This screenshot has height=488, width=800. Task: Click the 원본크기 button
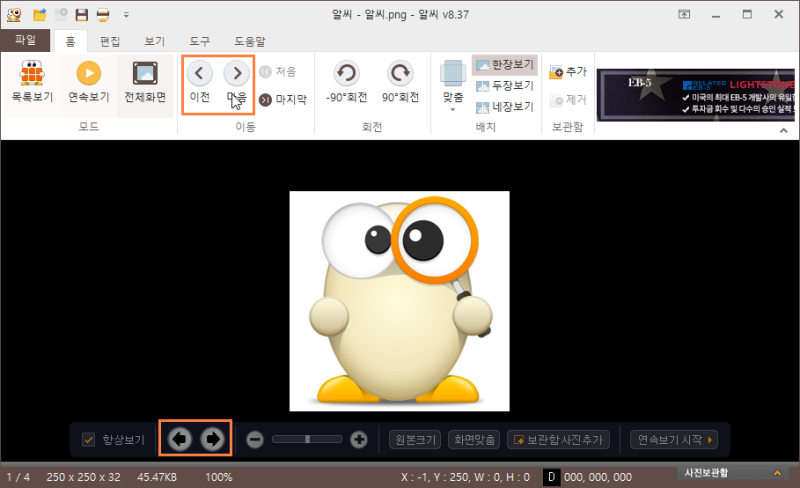[415, 440]
